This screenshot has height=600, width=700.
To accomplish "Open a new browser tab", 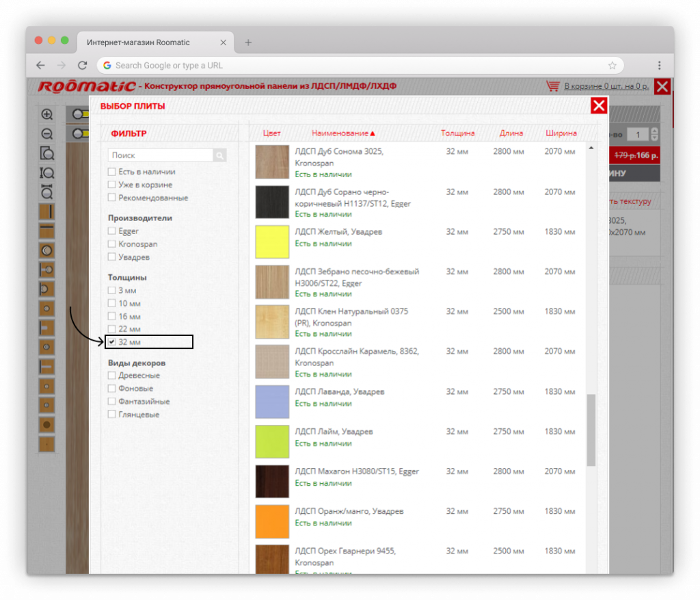I will point(248,42).
